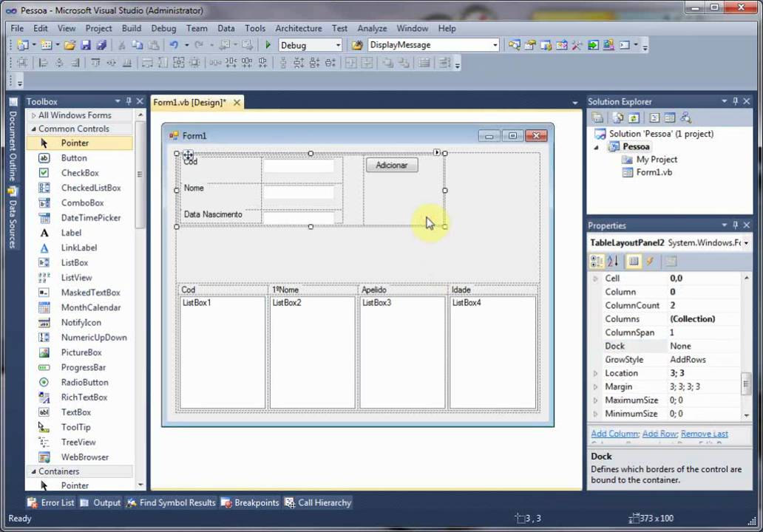Open the TableLayoutPanel2 object selector dropdown
The image size is (763, 532).
[746, 242]
